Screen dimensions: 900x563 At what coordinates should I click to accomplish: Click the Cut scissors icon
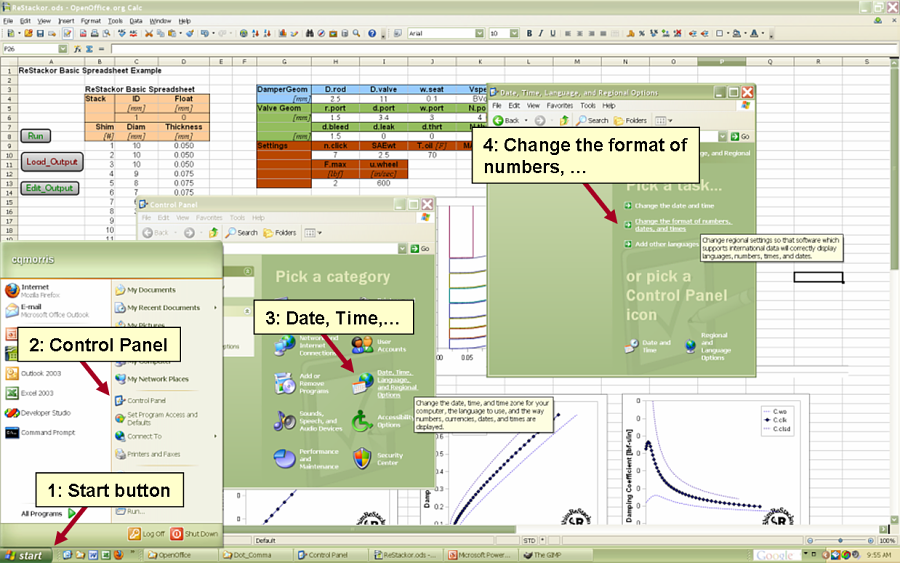tap(149, 33)
